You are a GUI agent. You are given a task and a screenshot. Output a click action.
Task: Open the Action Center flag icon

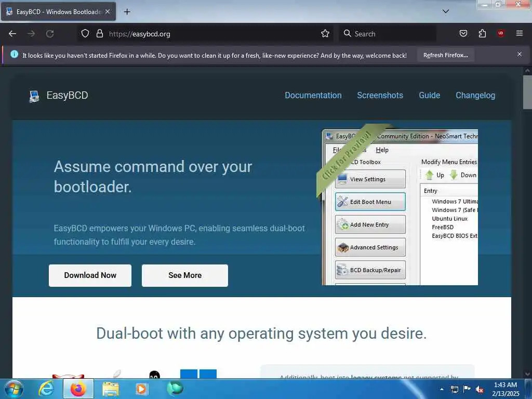[x=467, y=389]
